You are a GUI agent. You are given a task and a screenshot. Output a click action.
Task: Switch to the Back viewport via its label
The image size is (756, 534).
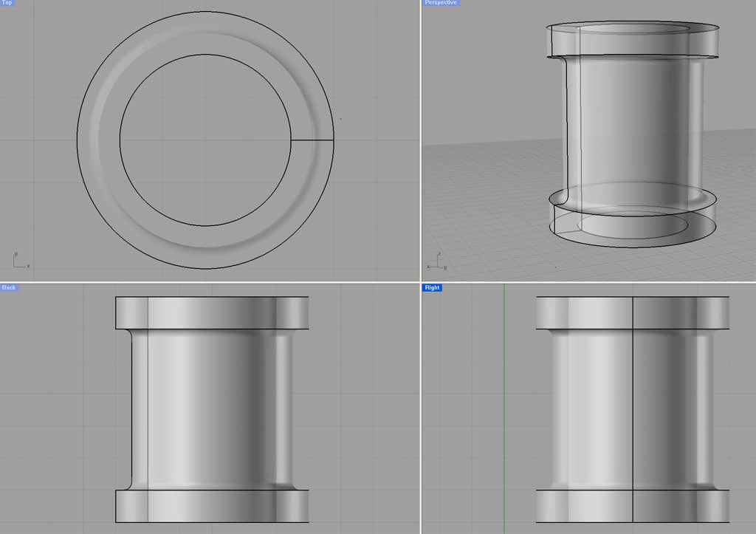7,287
